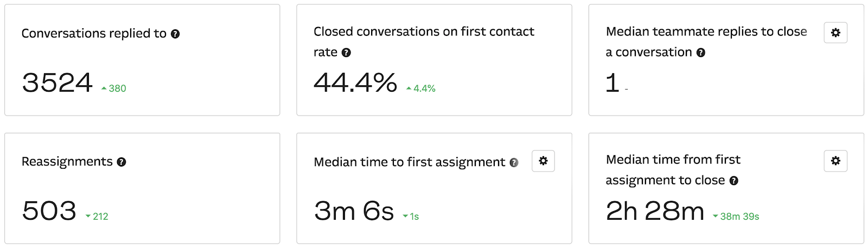Image resolution: width=868 pixels, height=248 pixels.
Task: Click the Conversations replied to title
Action: click(x=94, y=34)
